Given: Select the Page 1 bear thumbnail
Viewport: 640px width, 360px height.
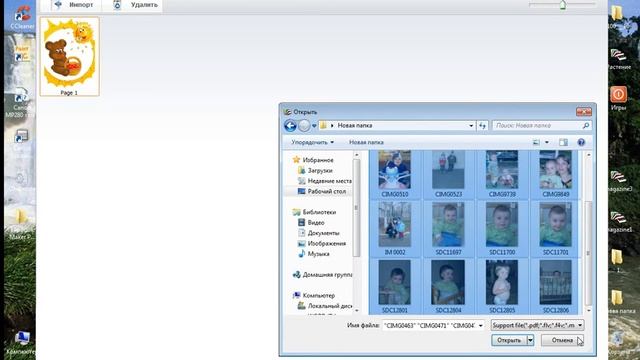Looking at the screenshot, I should [69, 56].
